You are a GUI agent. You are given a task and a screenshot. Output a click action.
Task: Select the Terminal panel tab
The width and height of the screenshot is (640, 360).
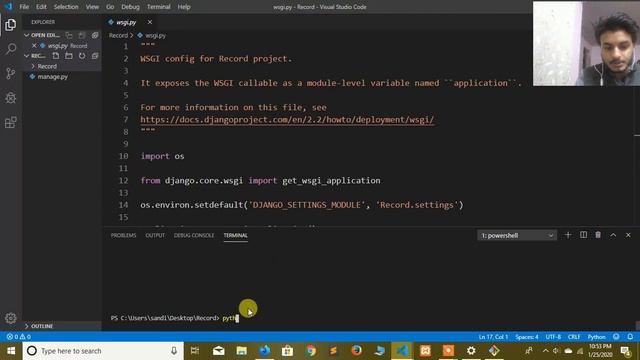pyautogui.click(x=236, y=236)
